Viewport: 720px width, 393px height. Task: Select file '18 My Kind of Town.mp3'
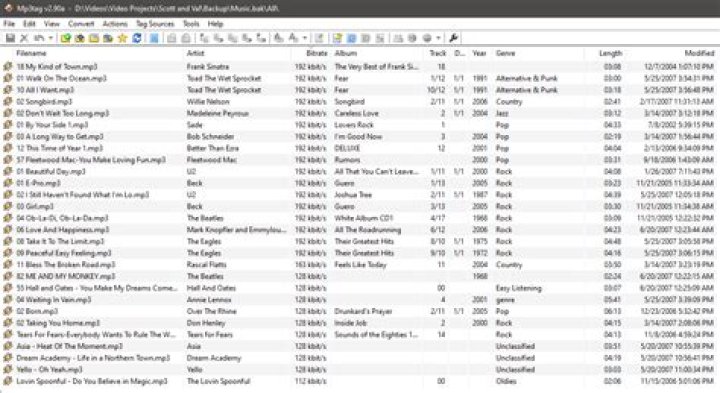click(57, 67)
